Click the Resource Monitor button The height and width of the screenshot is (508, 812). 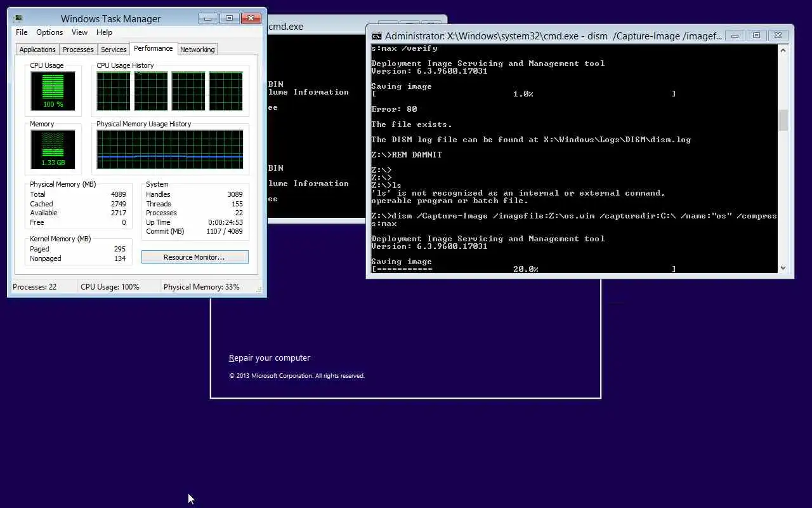(x=195, y=257)
